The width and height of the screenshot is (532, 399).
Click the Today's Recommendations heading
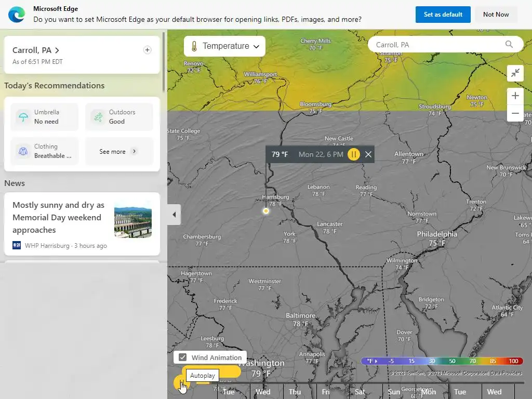pyautogui.click(x=54, y=86)
